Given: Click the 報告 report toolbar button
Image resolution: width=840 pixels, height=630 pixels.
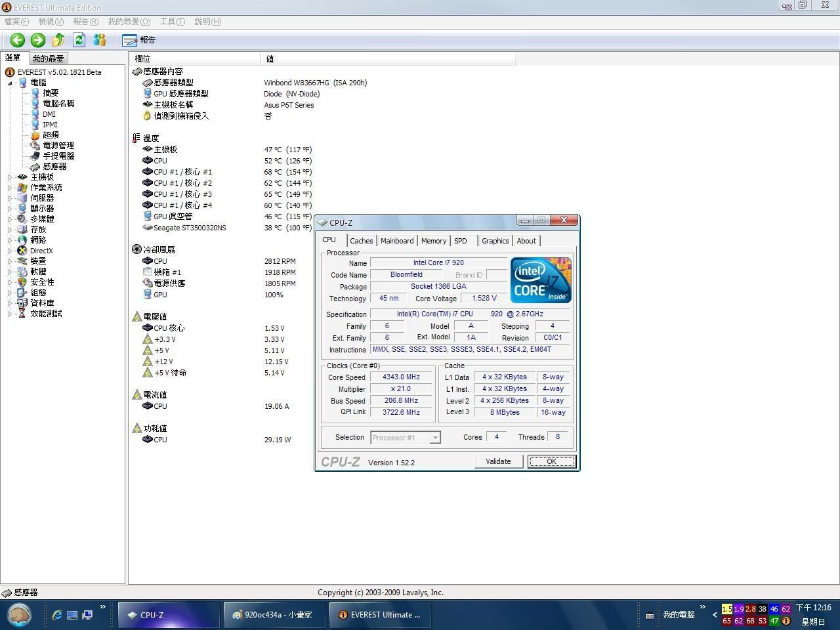Looking at the screenshot, I should pos(139,40).
